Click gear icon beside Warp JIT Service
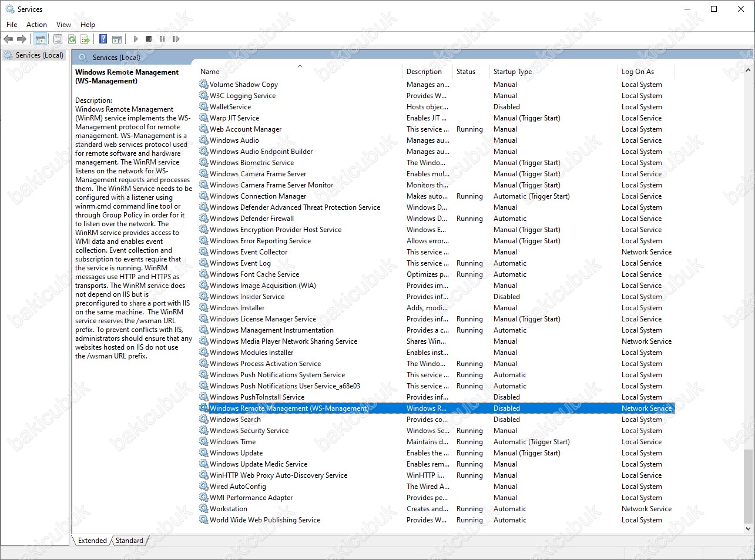This screenshot has height=560, width=755. click(204, 118)
